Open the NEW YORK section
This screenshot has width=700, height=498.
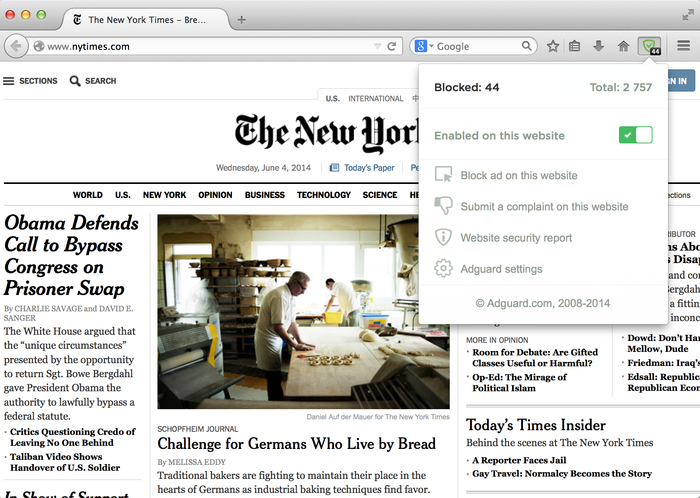164,195
